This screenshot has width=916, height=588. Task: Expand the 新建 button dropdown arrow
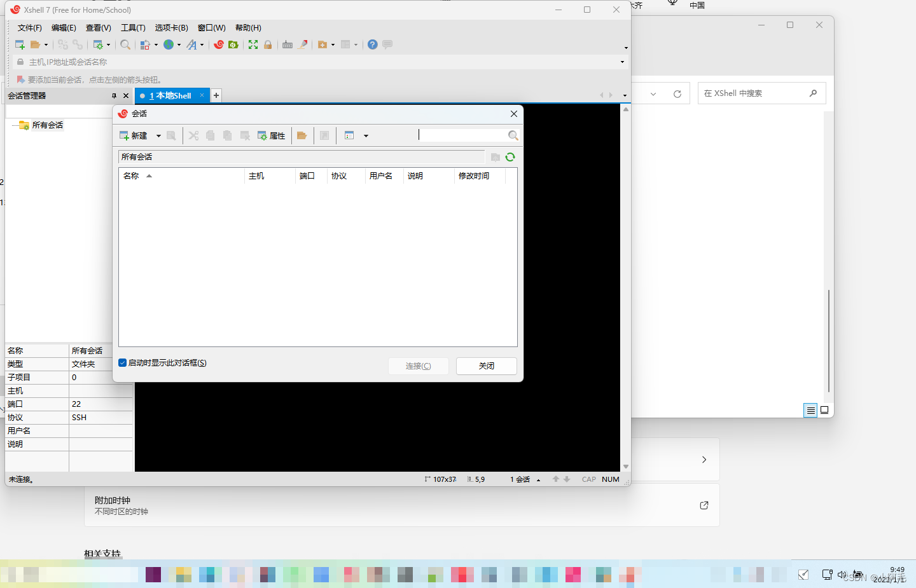pyautogui.click(x=158, y=135)
